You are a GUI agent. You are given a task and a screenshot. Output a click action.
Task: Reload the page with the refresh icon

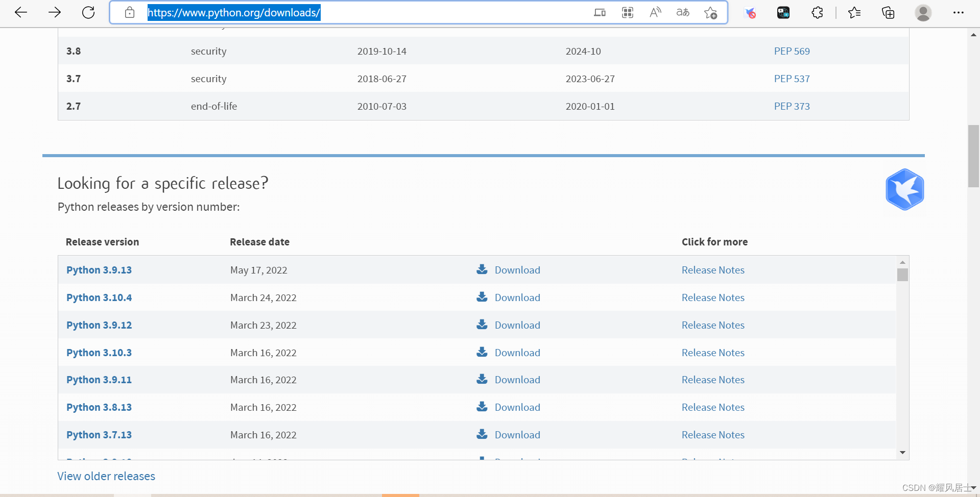coord(88,13)
